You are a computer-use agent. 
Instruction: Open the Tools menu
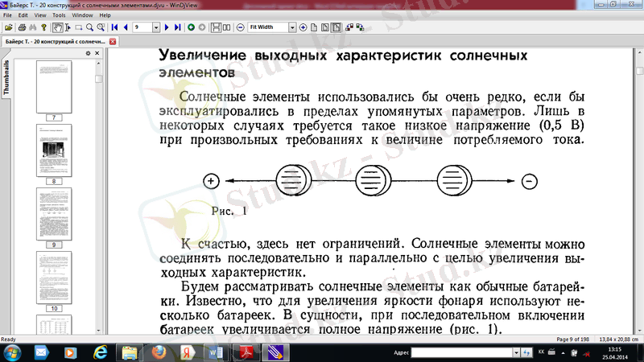click(x=59, y=15)
